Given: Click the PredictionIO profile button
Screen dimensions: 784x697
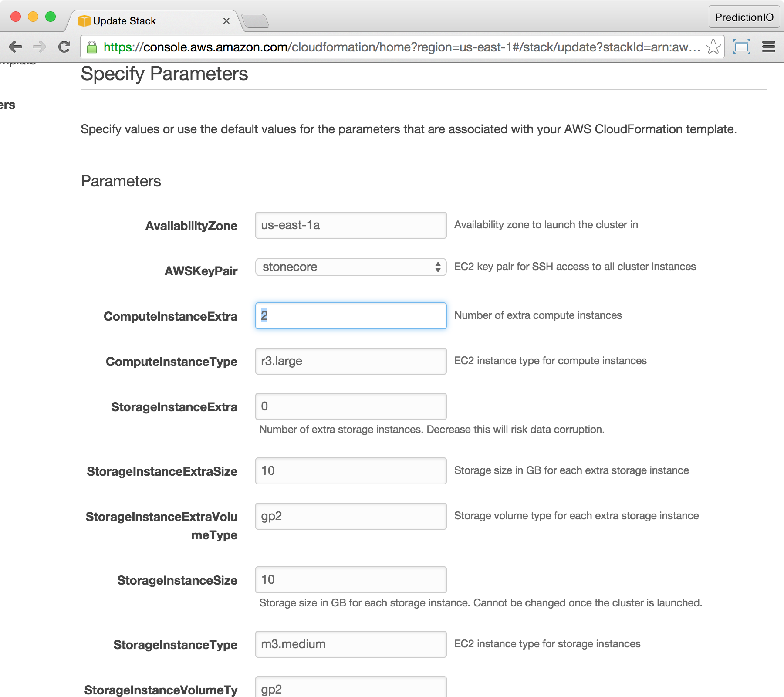Looking at the screenshot, I should [x=744, y=17].
